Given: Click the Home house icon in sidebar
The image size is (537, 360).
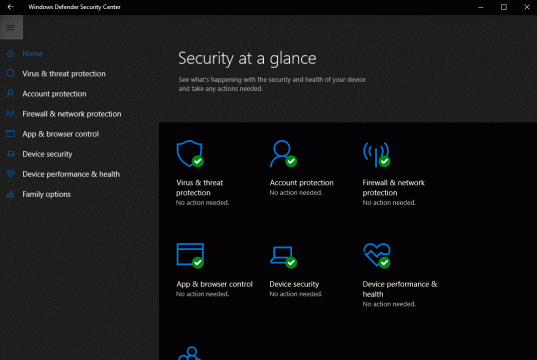Looking at the screenshot, I should (11, 53).
